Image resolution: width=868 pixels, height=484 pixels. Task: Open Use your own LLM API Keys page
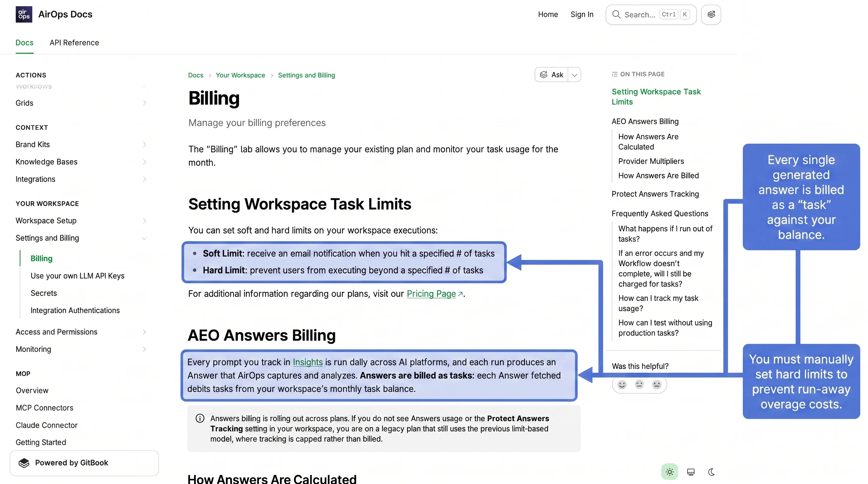click(x=78, y=276)
